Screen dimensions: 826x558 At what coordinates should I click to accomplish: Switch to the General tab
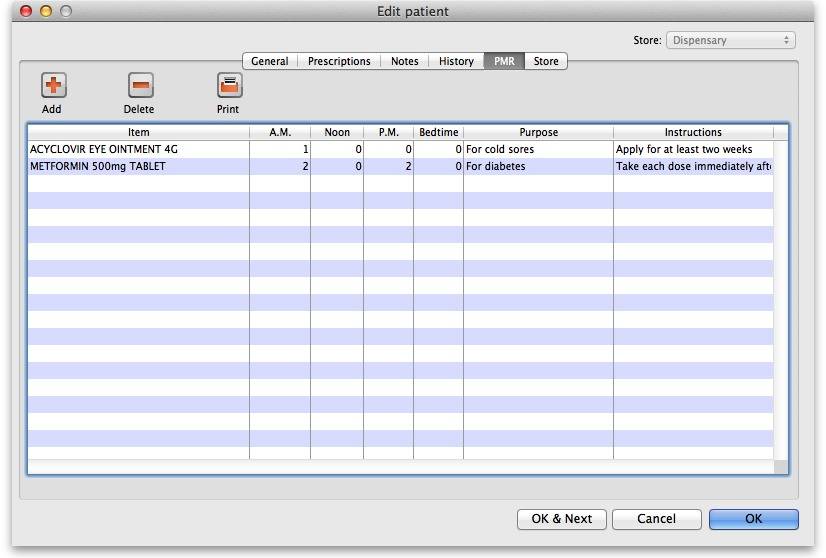point(269,61)
